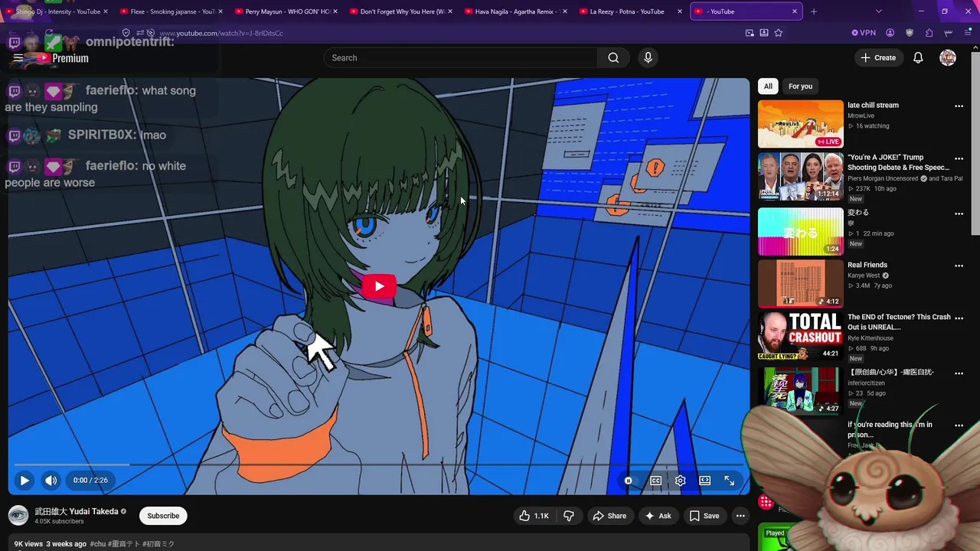Select the For you filter chip

point(800,86)
